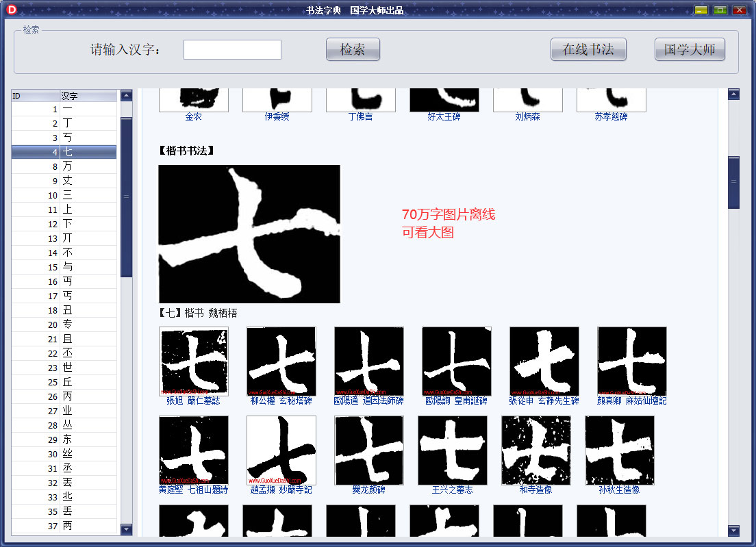Viewport: 756px width, 547px height.
Task: Select row 37 character 两
Action: (64, 526)
